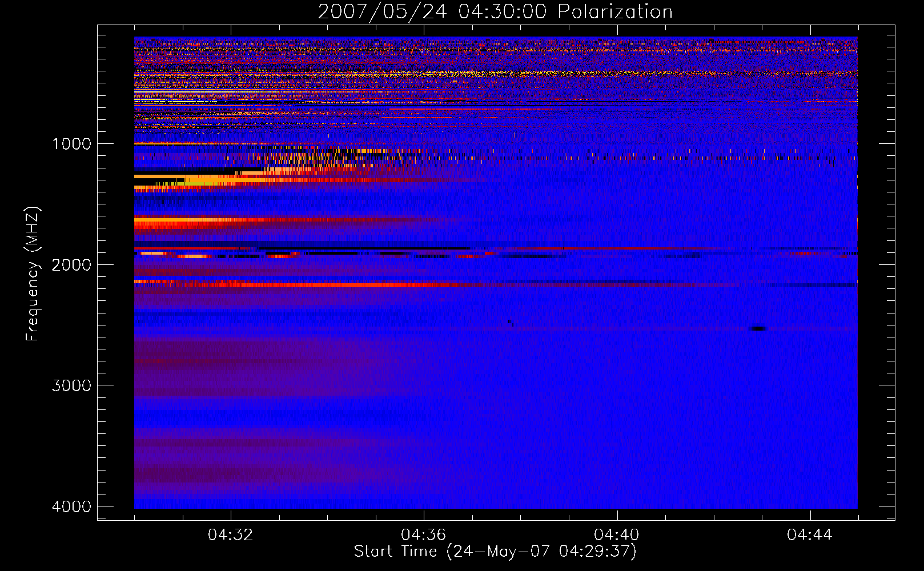Click the 'Frequency (MHZ)' axis label
Image resolution: width=924 pixels, height=571 pixels.
(x=33, y=274)
